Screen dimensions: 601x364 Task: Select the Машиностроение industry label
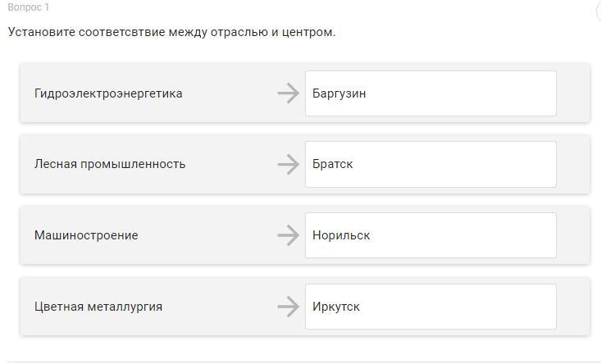pyautogui.click(x=86, y=235)
